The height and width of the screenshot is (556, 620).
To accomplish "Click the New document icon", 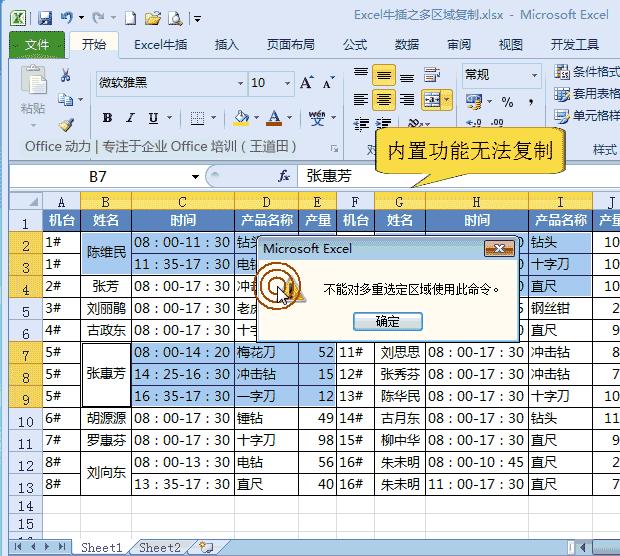I will point(130,18).
